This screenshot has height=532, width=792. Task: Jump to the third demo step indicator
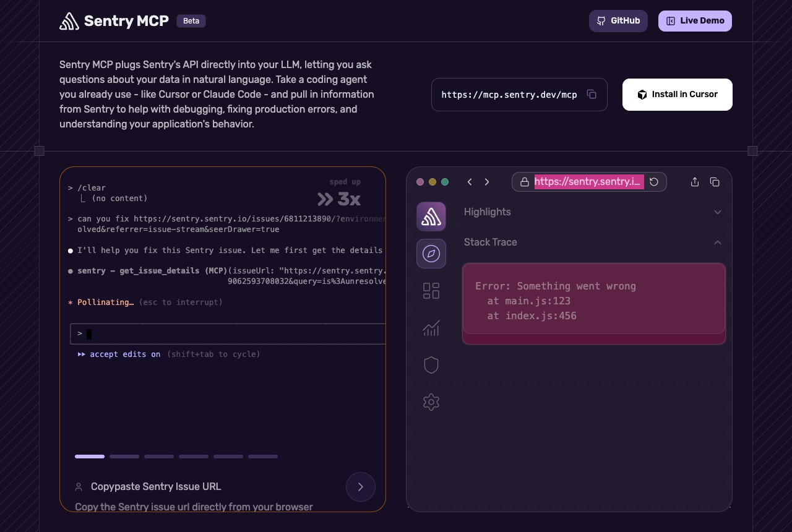[159, 457]
